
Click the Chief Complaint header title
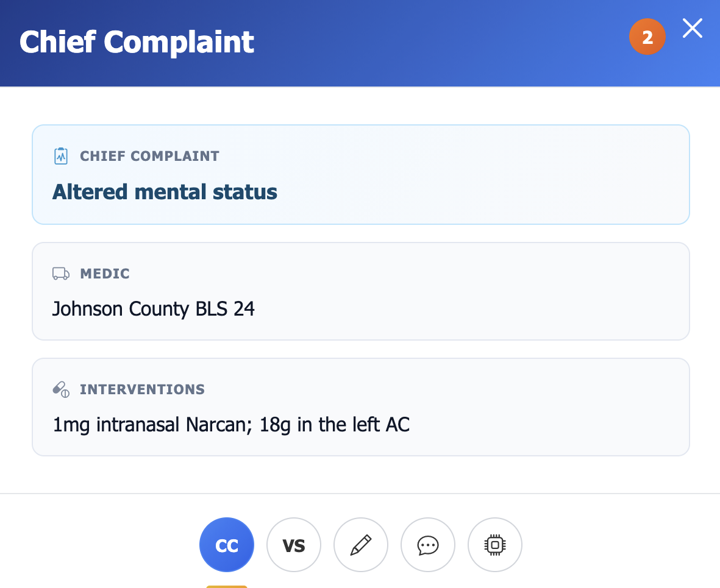(137, 42)
